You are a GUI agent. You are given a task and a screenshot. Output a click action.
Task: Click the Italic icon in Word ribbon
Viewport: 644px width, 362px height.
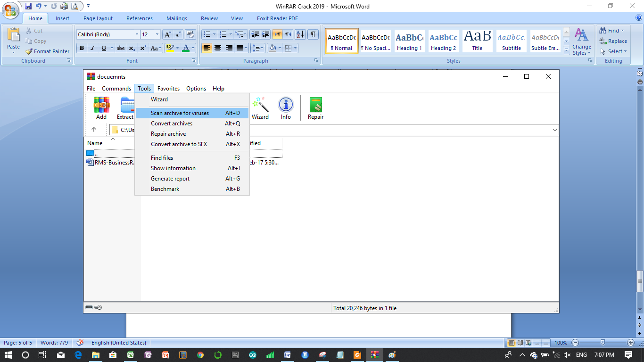pyautogui.click(x=92, y=48)
